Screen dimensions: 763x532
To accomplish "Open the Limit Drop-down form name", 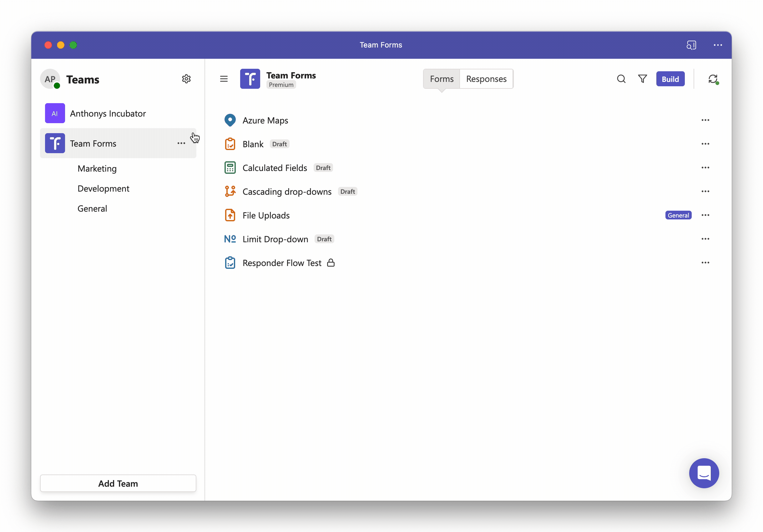I will pyautogui.click(x=275, y=239).
